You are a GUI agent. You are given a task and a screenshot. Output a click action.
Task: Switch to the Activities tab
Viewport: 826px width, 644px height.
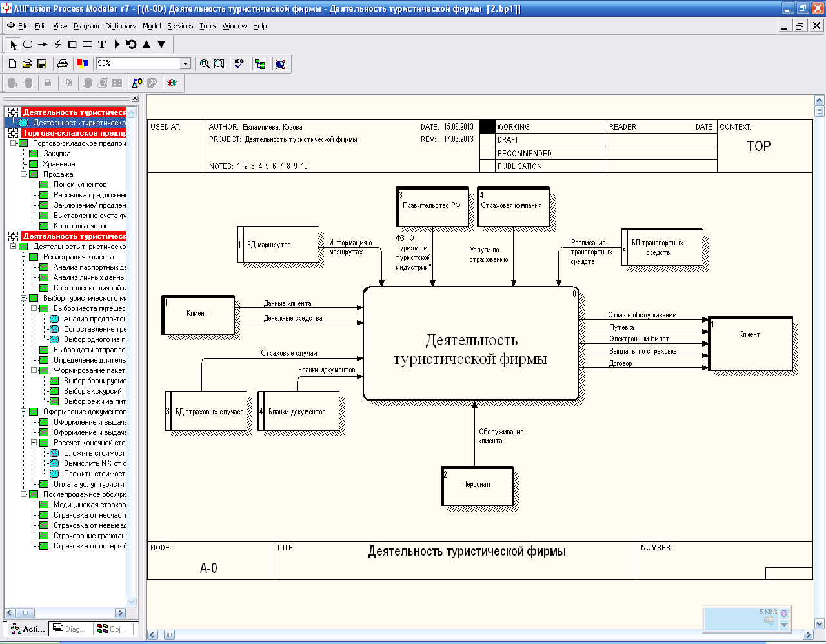(x=28, y=629)
